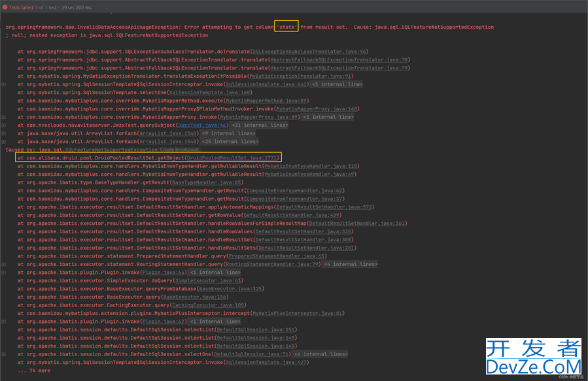Open AbstractFallbackSQLExceptionTranslator.java:70 link
The height and width of the screenshot is (381, 588).
coord(339,59)
